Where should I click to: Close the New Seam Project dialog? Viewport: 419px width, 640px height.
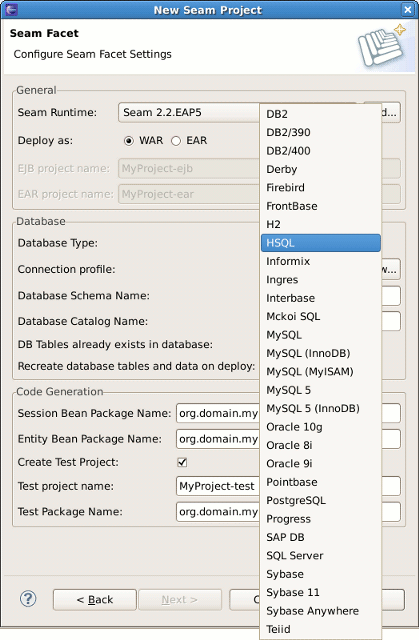click(408, 9)
